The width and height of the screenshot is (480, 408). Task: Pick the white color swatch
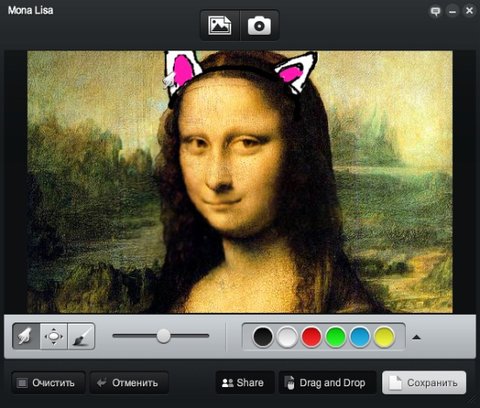(287, 337)
